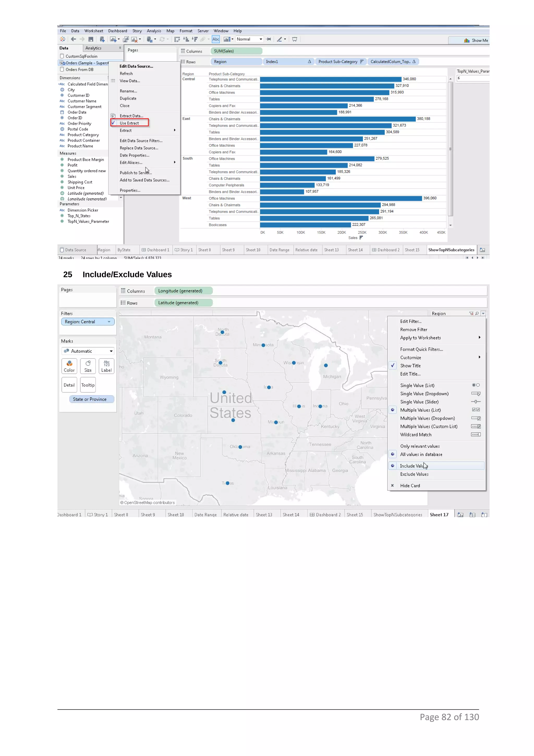
Task: Select Only relevant values option
Action: (x=420, y=446)
